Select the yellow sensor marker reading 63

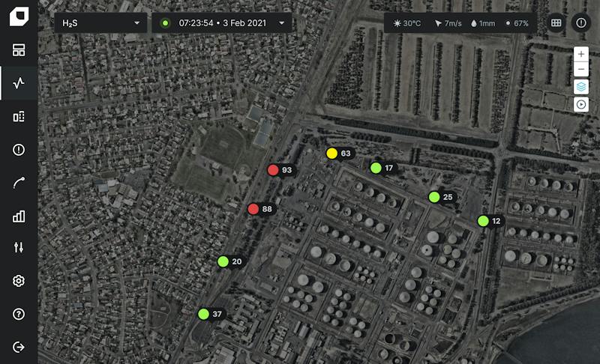(331, 153)
